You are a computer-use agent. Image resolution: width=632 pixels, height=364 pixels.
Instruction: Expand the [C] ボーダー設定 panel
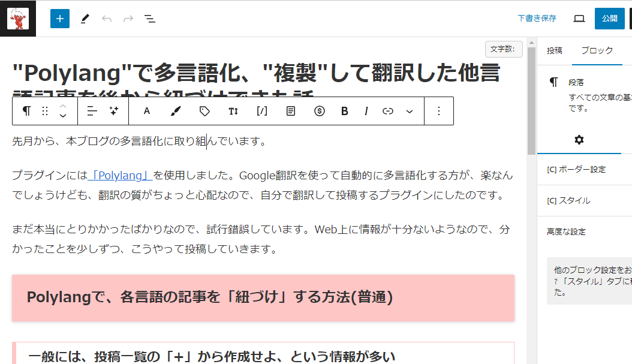point(585,169)
